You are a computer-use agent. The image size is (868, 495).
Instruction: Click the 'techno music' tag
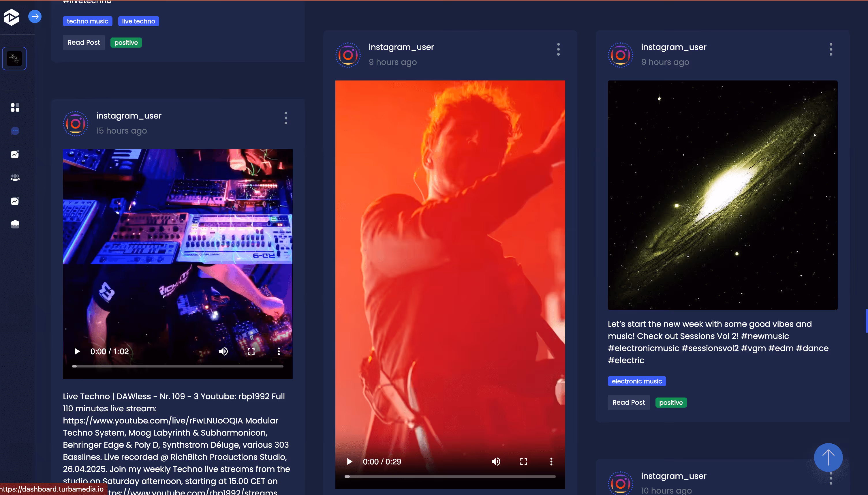87,21
